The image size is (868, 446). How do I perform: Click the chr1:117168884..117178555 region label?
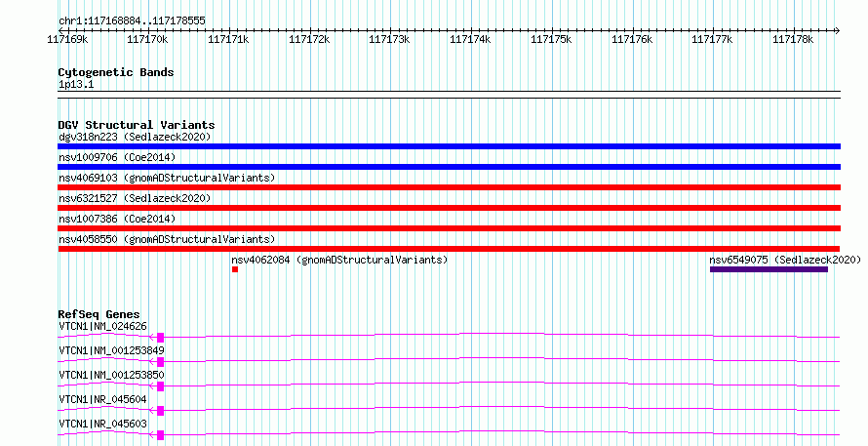132,21
